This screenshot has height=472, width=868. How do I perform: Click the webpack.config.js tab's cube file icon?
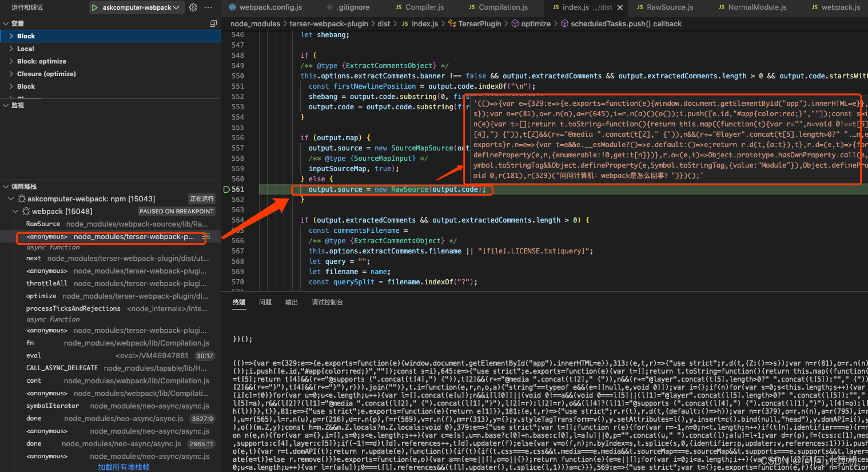[x=233, y=7]
